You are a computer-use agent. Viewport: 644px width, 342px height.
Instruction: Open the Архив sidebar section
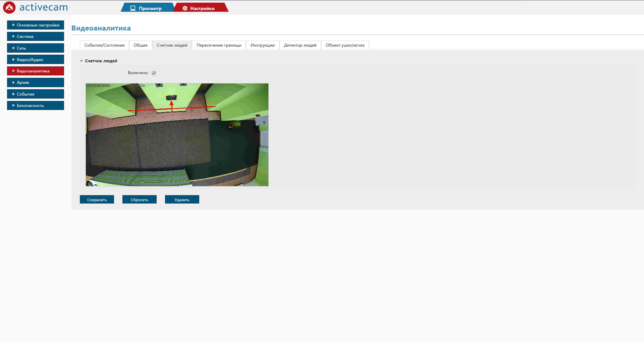(x=36, y=82)
